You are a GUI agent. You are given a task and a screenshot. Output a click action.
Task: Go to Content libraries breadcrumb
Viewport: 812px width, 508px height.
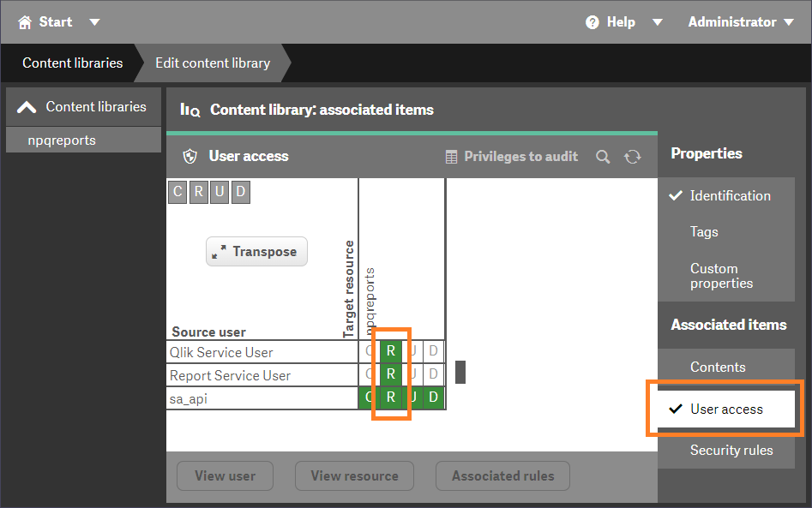(73, 63)
